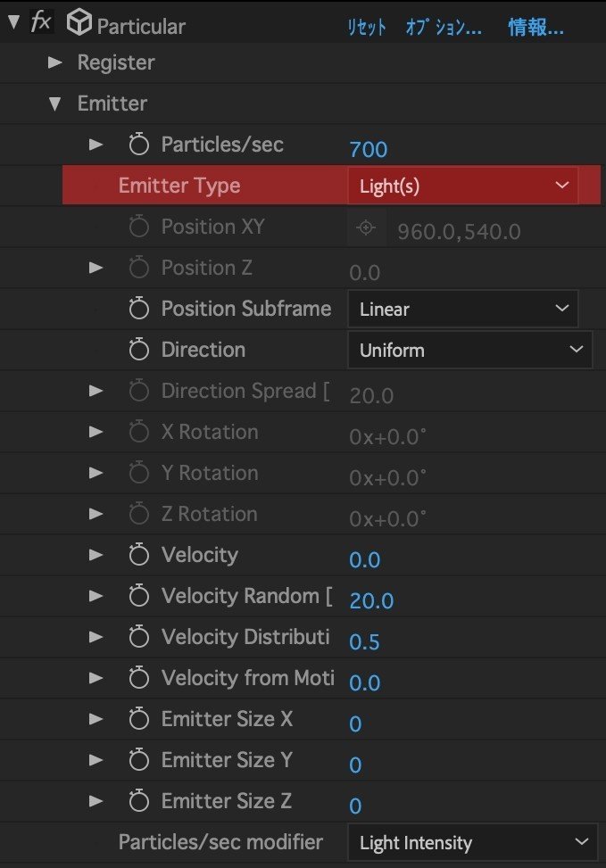Expand the Register section

pos(54,62)
